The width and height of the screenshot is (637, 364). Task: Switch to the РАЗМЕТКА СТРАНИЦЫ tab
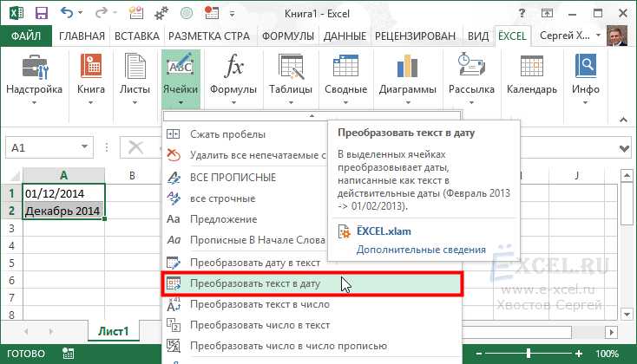209,36
